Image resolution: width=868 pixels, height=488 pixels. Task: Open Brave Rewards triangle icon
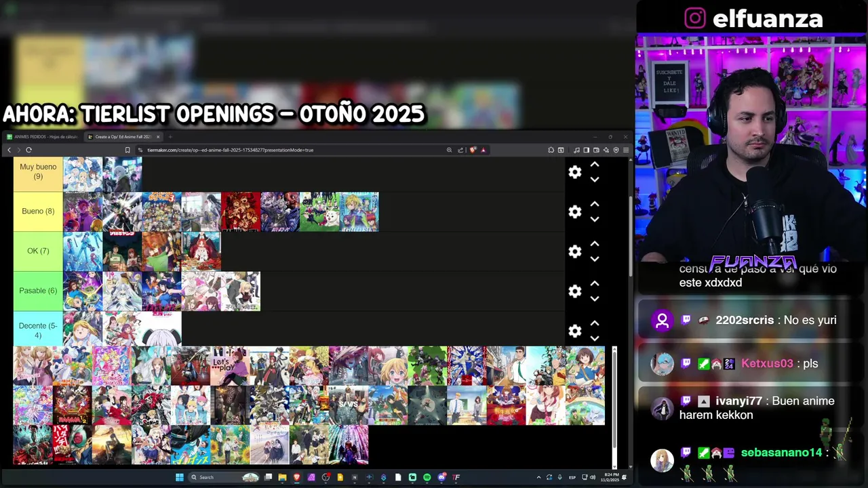point(483,150)
